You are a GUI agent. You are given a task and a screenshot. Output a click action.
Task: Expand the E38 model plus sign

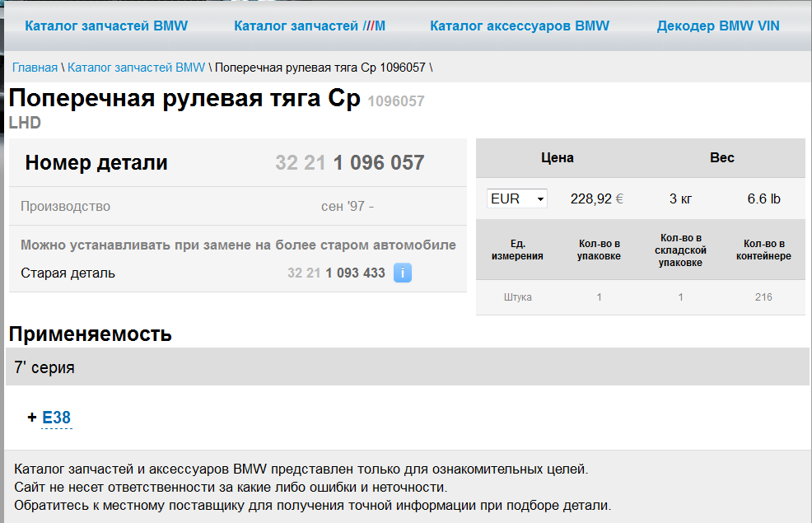click(x=32, y=418)
